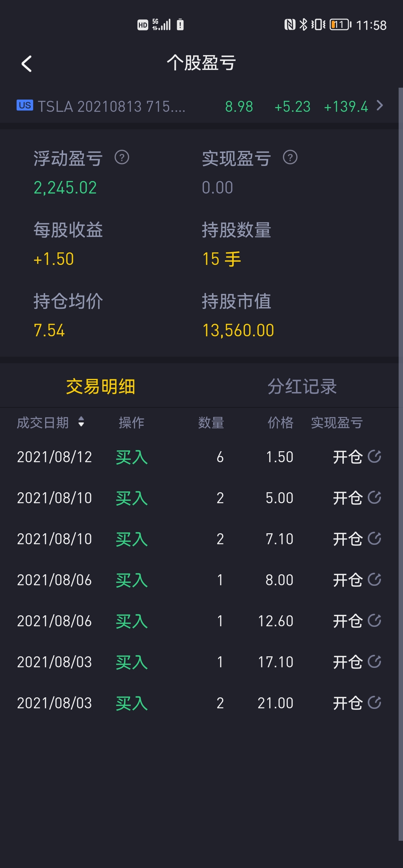Image resolution: width=403 pixels, height=868 pixels.
Task: Tap share icon on 12.60 price trade row
Action: click(x=374, y=620)
